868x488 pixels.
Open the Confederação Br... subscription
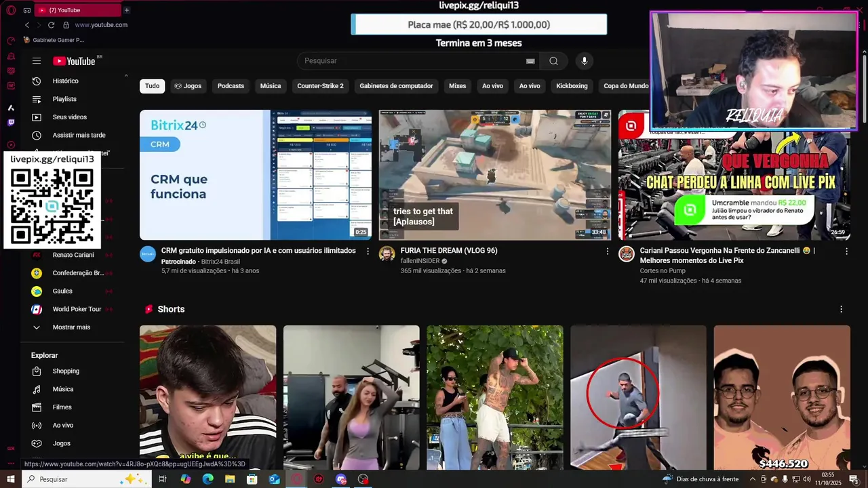click(x=77, y=273)
